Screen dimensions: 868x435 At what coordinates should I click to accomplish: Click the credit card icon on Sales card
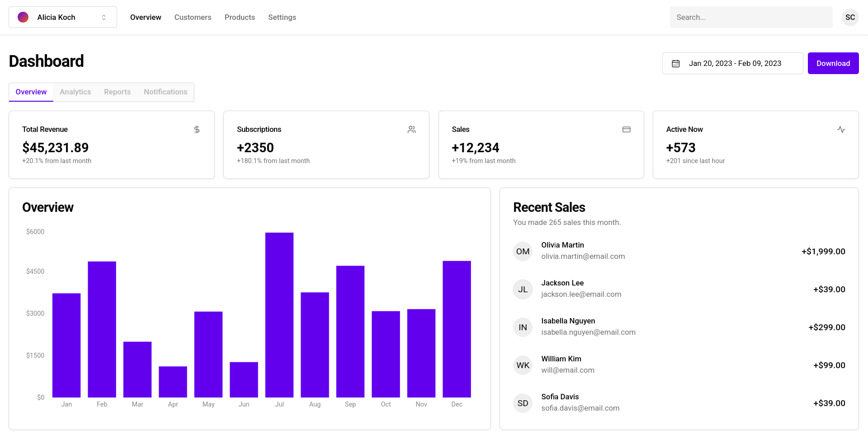[626, 130]
